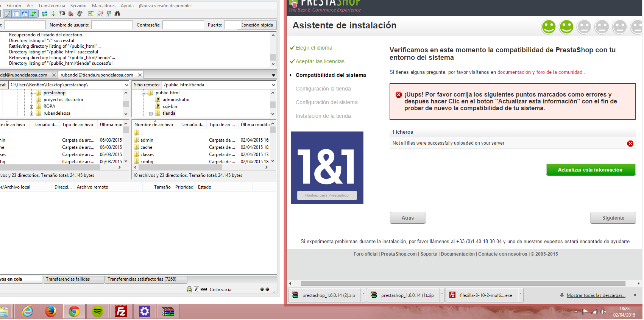
Task: Expand the ROPA local folder node
Action: [32, 107]
